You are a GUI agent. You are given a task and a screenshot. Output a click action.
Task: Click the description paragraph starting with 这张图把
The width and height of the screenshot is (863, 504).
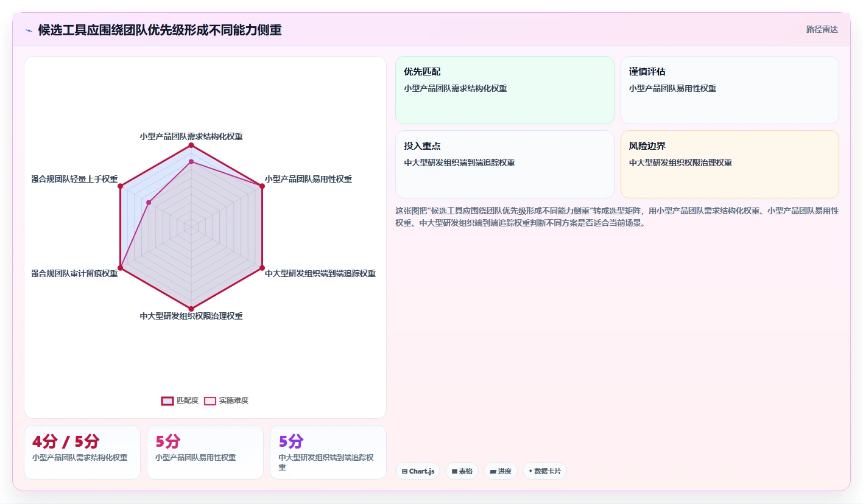pyautogui.click(x=617, y=217)
